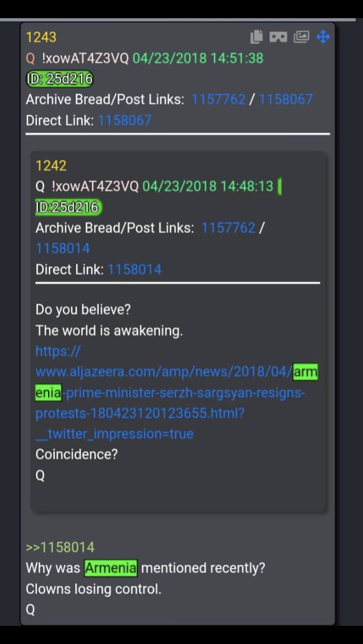
Task: Follow Direct Link 1158014
Action: (134, 269)
